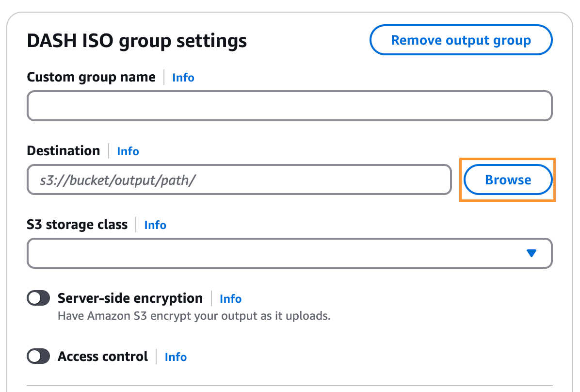Open Info about Access control

(175, 357)
